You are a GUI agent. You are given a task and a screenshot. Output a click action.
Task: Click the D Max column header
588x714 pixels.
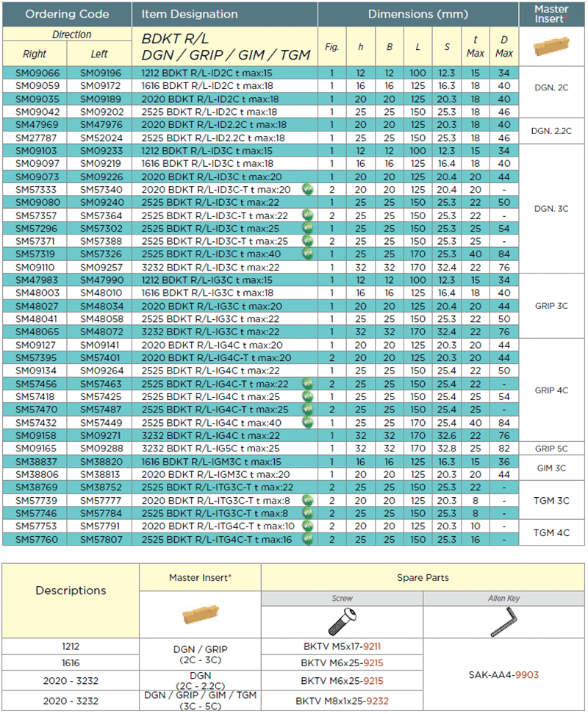[503, 46]
